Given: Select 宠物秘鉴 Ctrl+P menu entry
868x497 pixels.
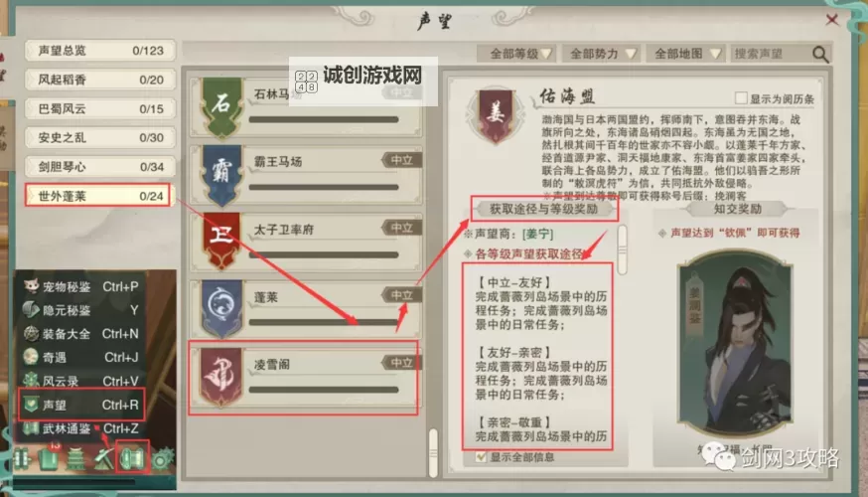Looking at the screenshot, I should pos(81,286).
